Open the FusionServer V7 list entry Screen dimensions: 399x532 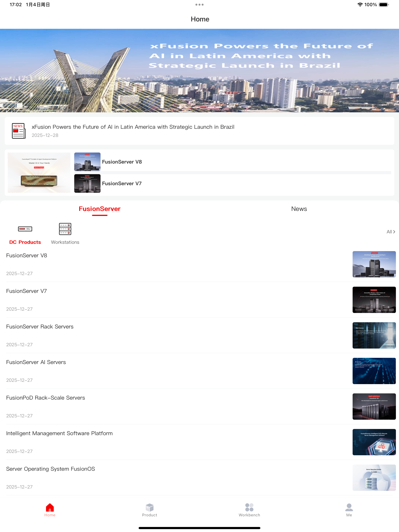tap(199, 300)
